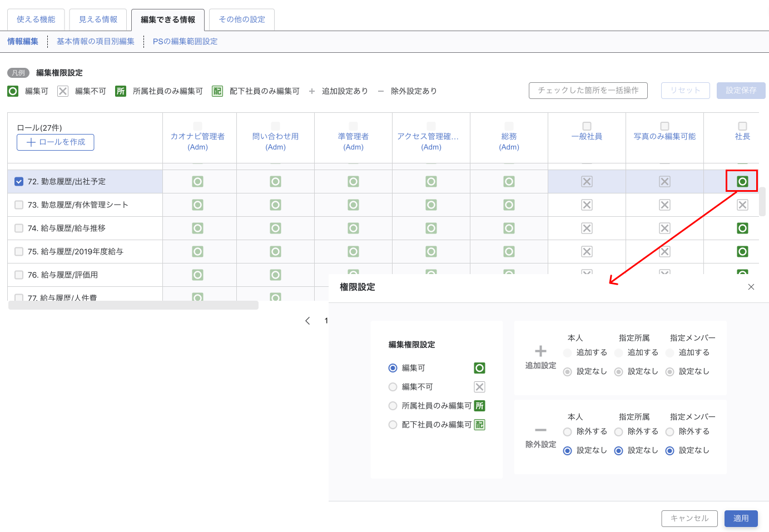This screenshot has height=532, width=769.
Task: Click the ロールを作成 button
Action: [56, 142]
